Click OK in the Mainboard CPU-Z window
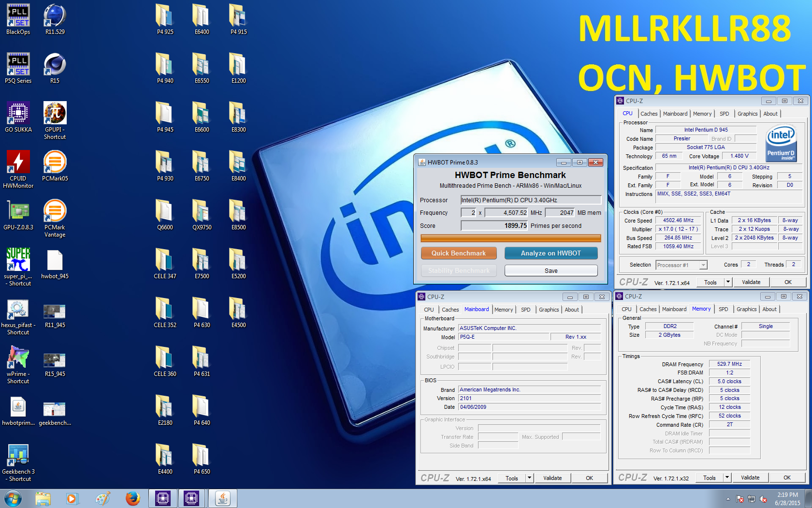This screenshot has width=812, height=508. coord(589,478)
